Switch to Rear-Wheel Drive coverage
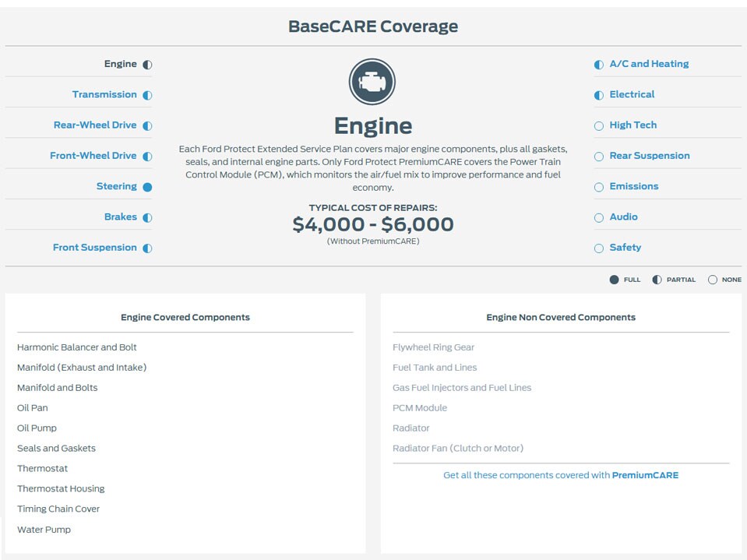 pos(95,125)
